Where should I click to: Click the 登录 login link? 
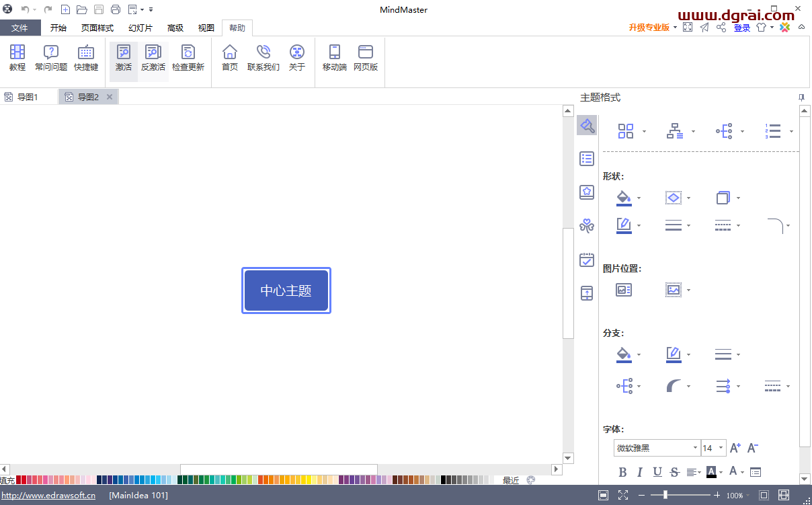742,28
